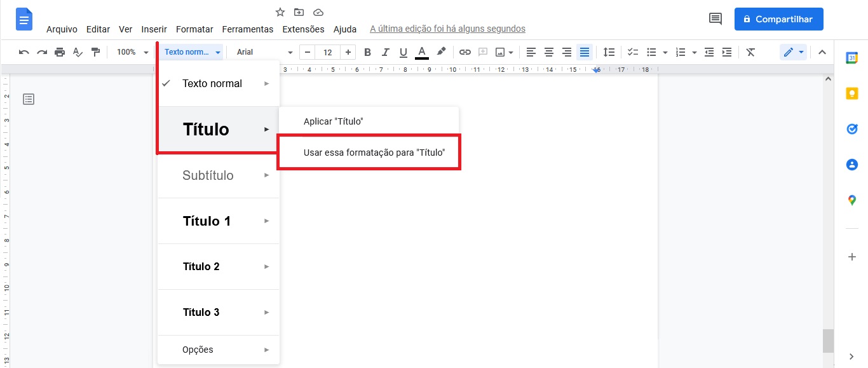Open the text color picker

421,52
